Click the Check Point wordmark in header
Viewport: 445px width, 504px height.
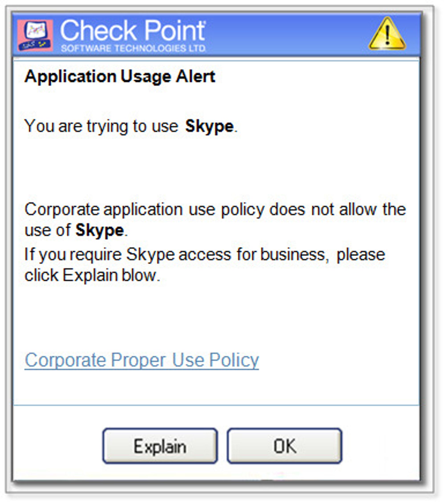pos(133,30)
